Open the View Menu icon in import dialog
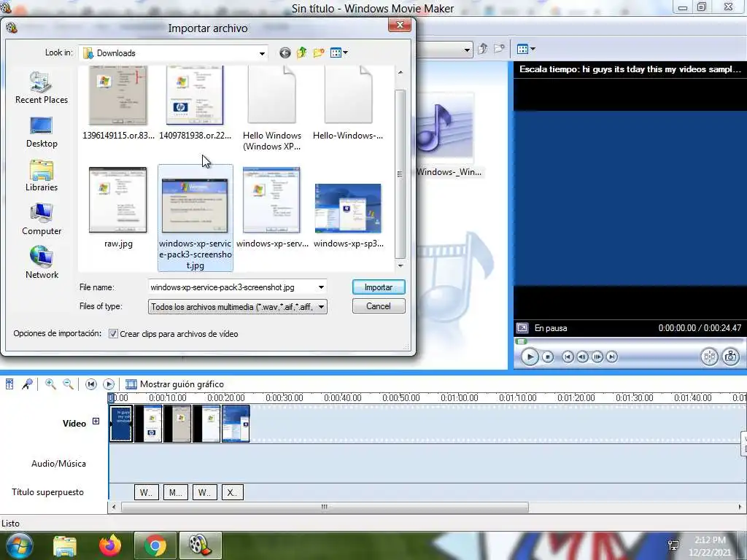Image resolution: width=747 pixels, height=560 pixels. coord(338,52)
